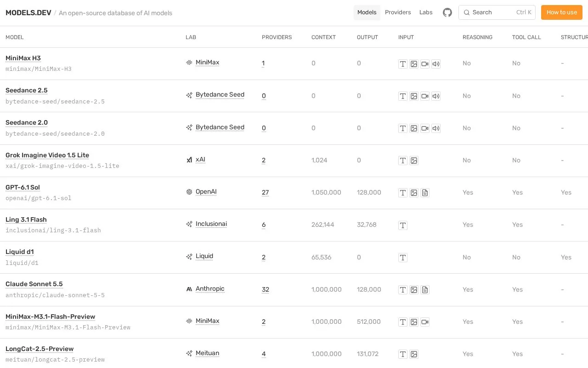This screenshot has height=368, width=588.
Task: Click the Meituan lab sparkle icon
Action: coord(189,353)
